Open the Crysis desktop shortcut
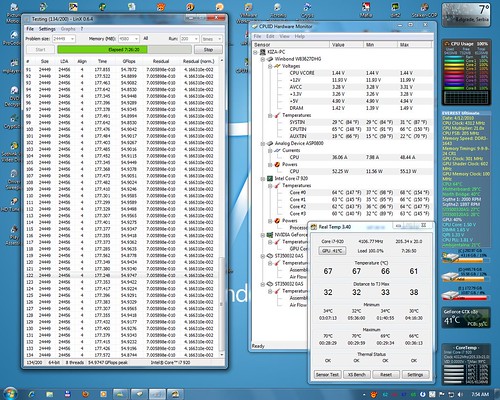Image resolution: width=500 pixels, height=400 pixels. point(307,10)
